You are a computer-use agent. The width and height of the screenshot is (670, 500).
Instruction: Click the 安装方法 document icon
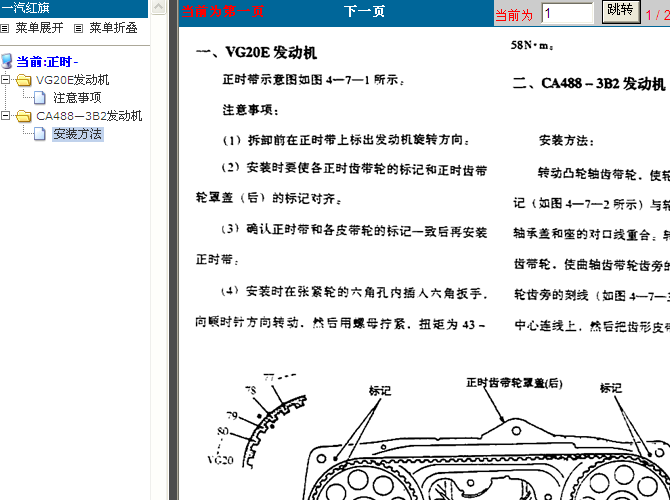[x=40, y=134]
